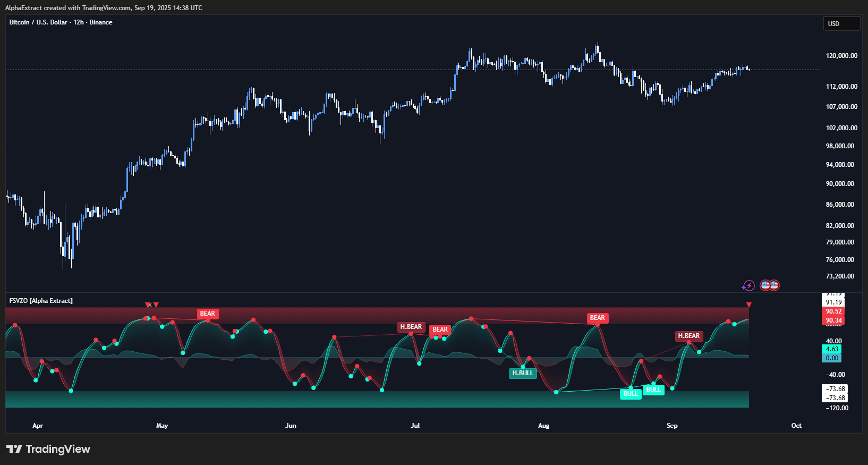
Task: Click the 73,200.00 price axis label
Action: pyautogui.click(x=840, y=276)
